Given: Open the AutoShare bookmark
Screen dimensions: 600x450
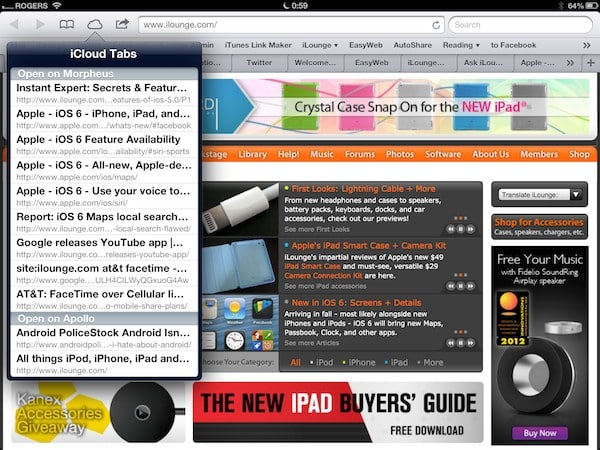Looking at the screenshot, I should (x=412, y=45).
